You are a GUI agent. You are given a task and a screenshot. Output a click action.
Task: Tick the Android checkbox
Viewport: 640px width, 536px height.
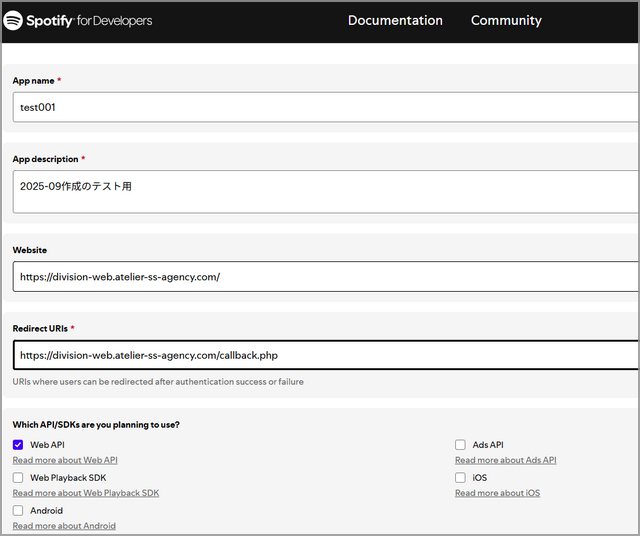point(18,511)
